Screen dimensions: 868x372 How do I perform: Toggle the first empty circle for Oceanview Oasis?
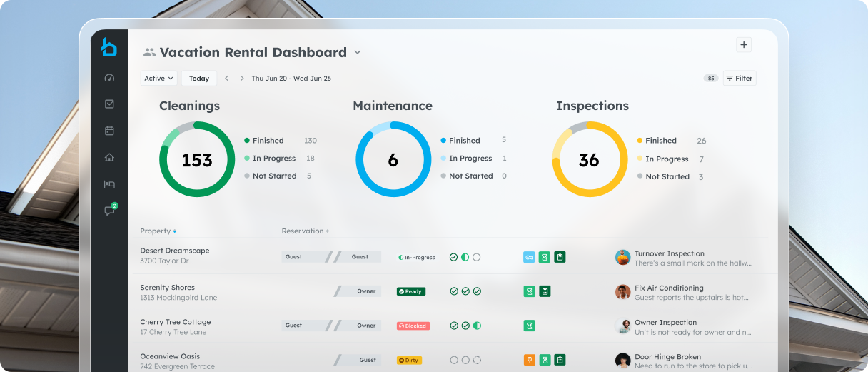click(x=453, y=361)
